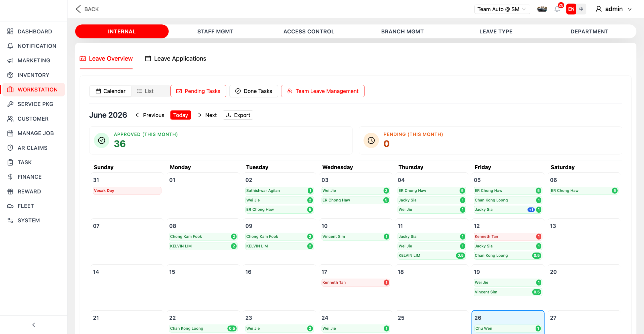Switch language to English EN
The width and height of the screenshot is (644, 334).
tap(571, 9)
